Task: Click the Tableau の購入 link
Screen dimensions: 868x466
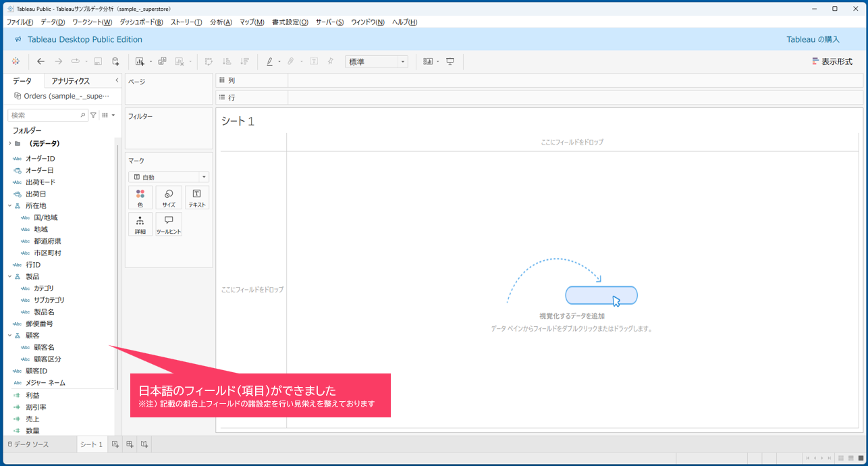Action: (x=813, y=40)
